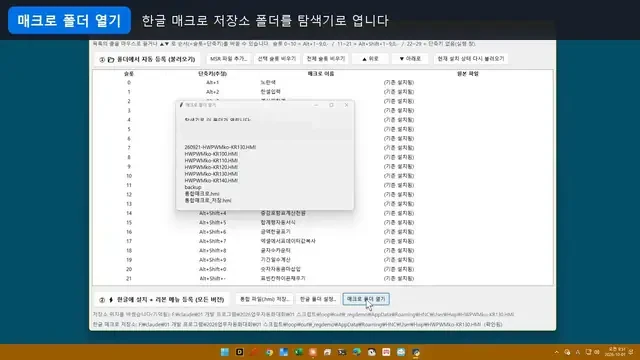Select HWPWMko-KR140.HMI in the popup
Image resolution: width=640 pixels, height=360 pixels.
[x=211, y=180]
